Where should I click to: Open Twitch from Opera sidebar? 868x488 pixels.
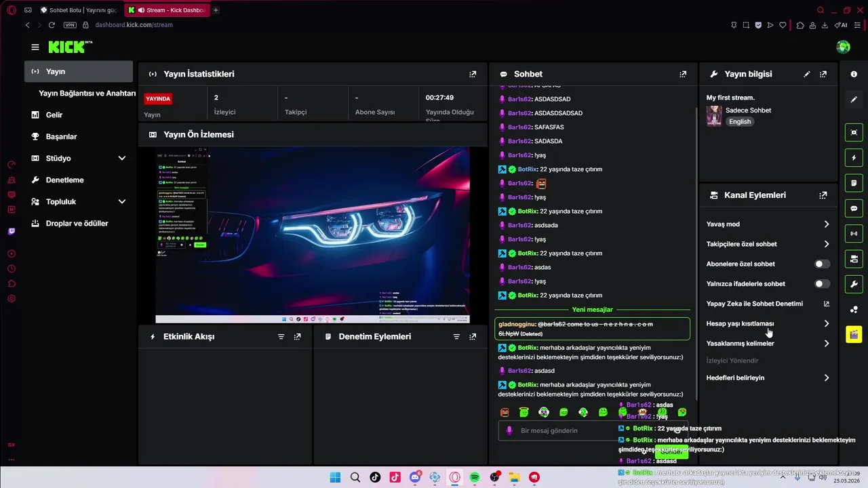pyautogui.click(x=12, y=232)
